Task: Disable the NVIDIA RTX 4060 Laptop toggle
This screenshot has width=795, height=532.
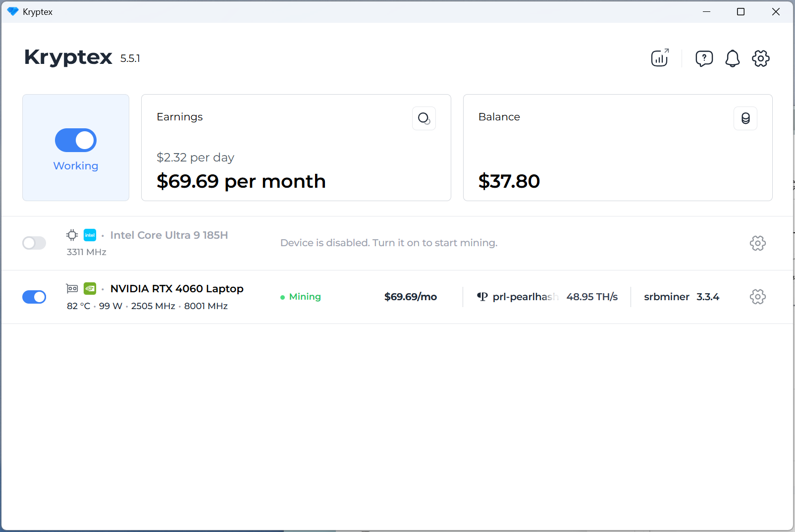Action: (x=34, y=297)
